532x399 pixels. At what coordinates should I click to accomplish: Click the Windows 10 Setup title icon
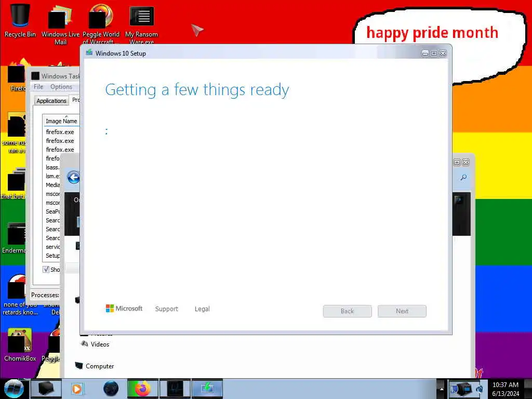(89, 52)
